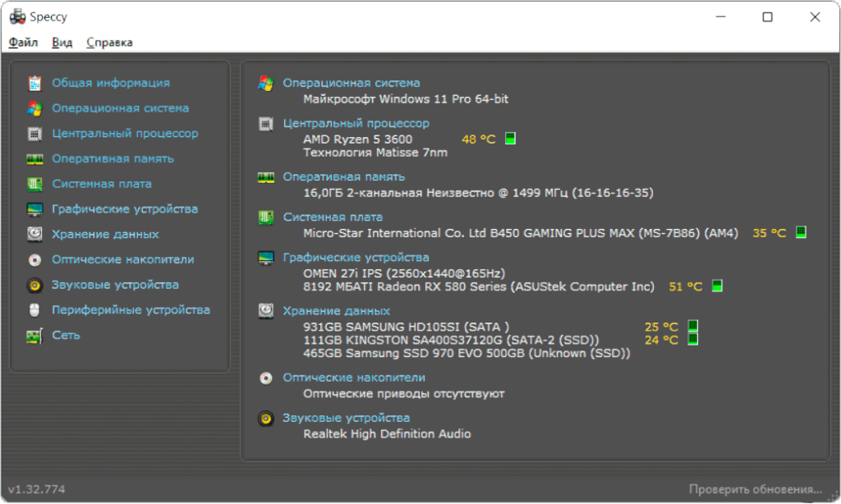The image size is (841, 504).
Task: Click the Проверить обновления link
Action: coord(755,490)
